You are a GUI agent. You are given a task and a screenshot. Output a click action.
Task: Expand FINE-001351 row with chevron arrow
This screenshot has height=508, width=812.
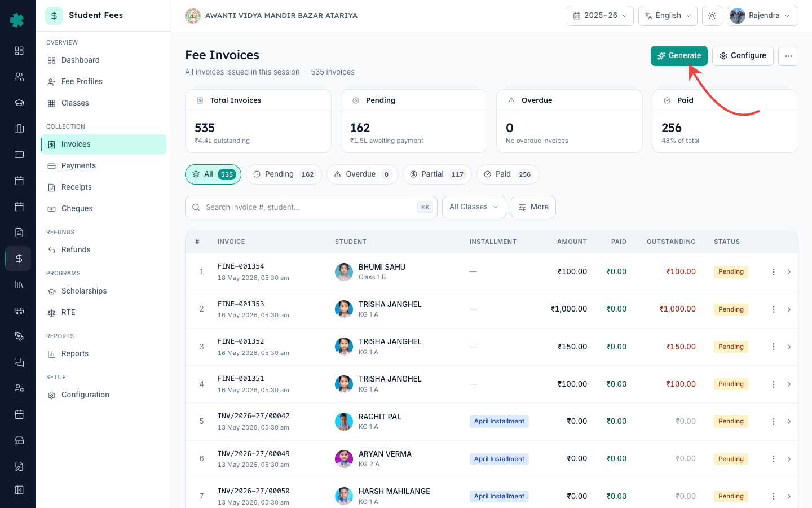point(789,384)
